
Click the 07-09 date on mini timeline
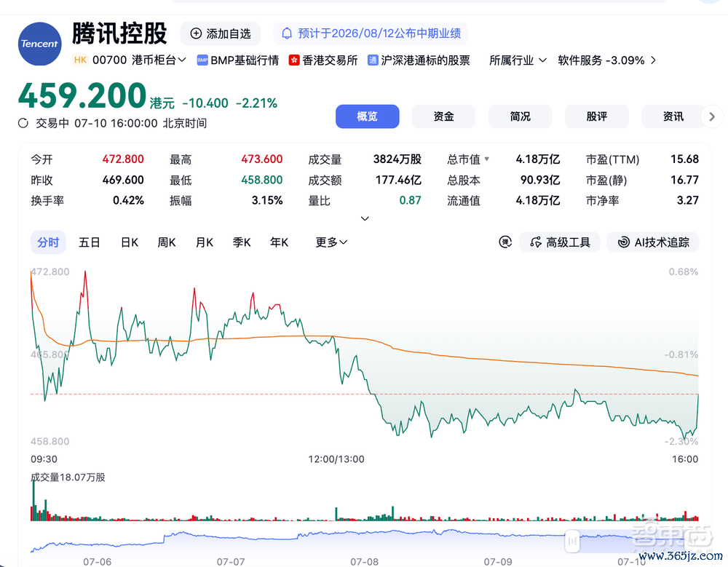coord(498,561)
